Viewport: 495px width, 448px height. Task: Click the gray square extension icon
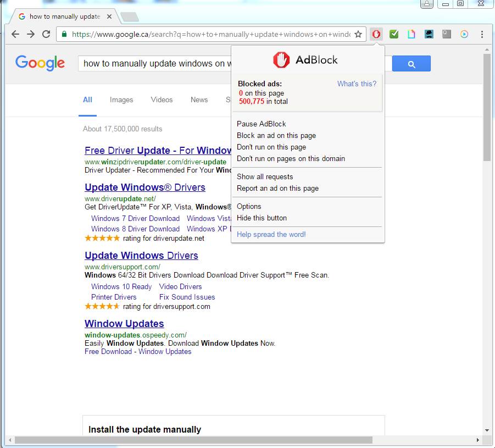click(447, 34)
